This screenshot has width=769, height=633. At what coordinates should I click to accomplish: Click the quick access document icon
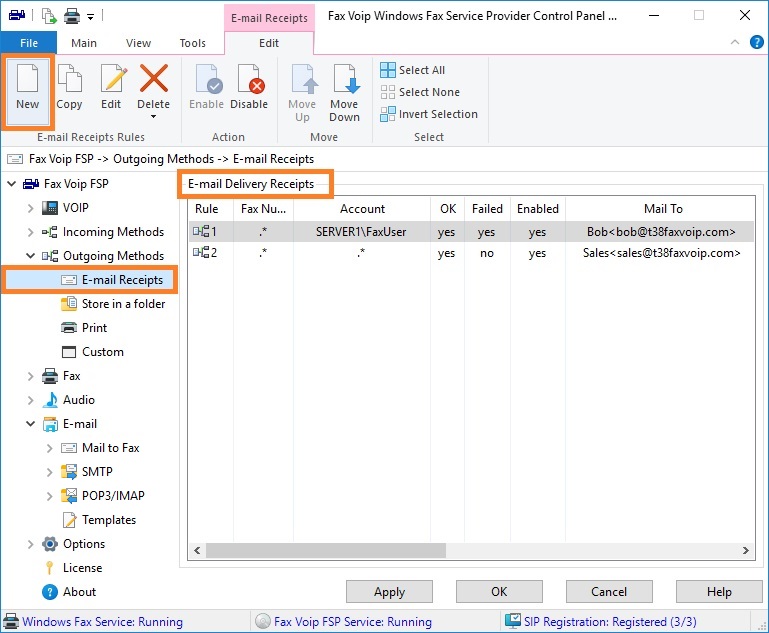49,16
